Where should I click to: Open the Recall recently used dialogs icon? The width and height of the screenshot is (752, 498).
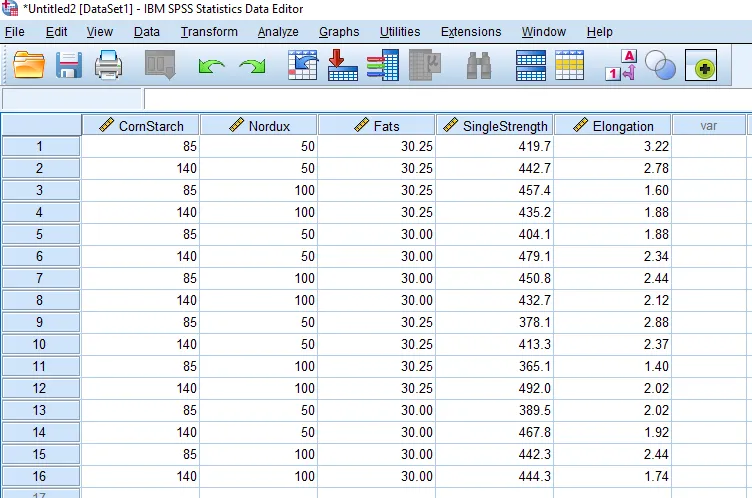(160, 65)
